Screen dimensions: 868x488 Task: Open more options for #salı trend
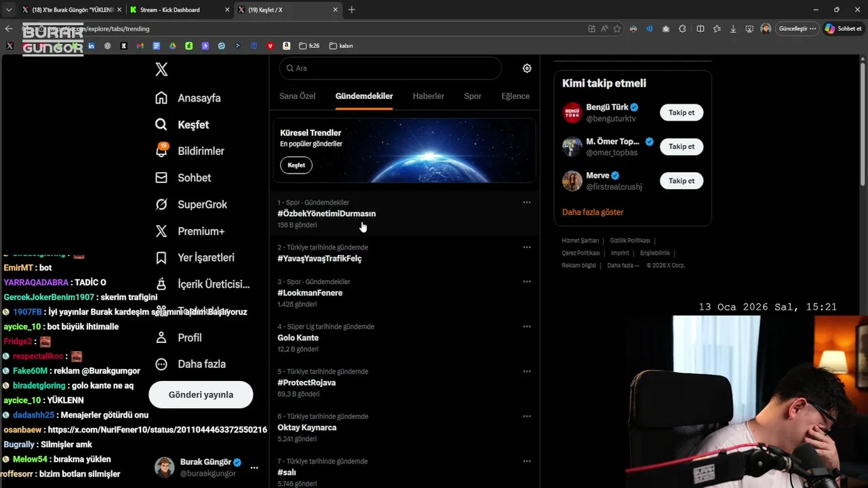[527, 462]
